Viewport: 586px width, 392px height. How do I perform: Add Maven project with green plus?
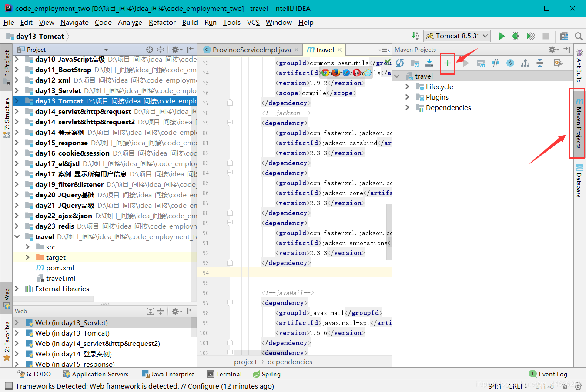pos(448,63)
